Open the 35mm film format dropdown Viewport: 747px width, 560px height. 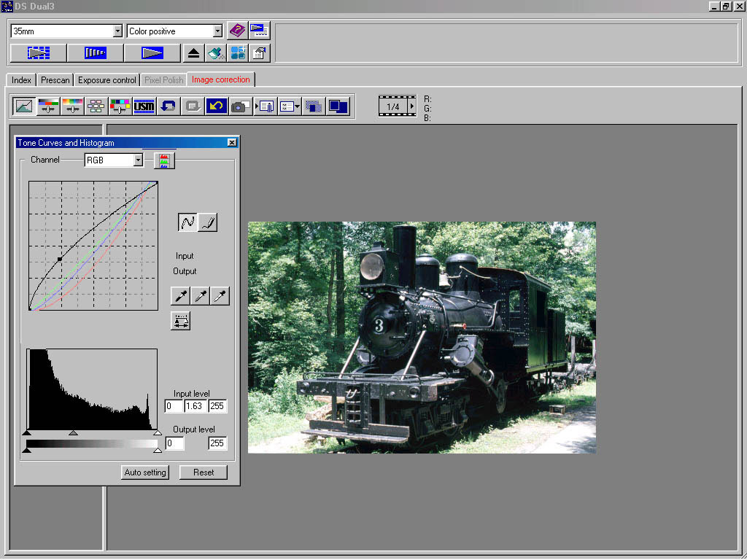coord(117,31)
